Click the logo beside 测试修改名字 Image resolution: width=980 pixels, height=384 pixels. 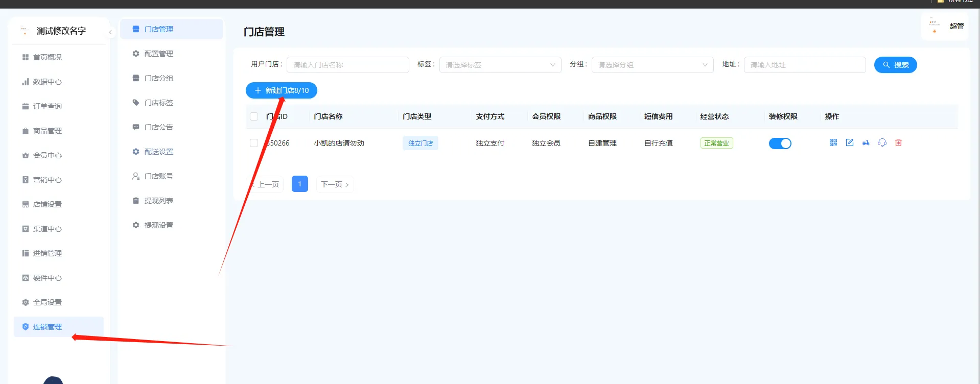click(x=24, y=31)
